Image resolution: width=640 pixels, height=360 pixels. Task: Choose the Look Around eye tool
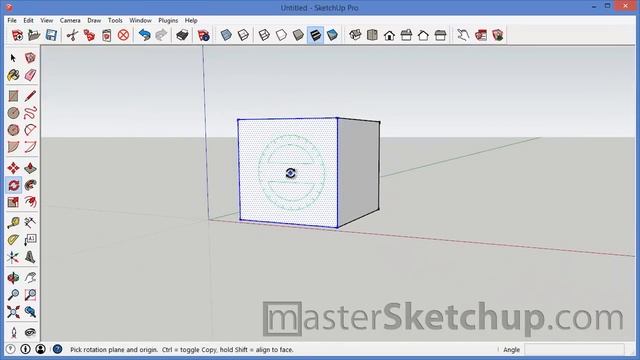point(30,333)
